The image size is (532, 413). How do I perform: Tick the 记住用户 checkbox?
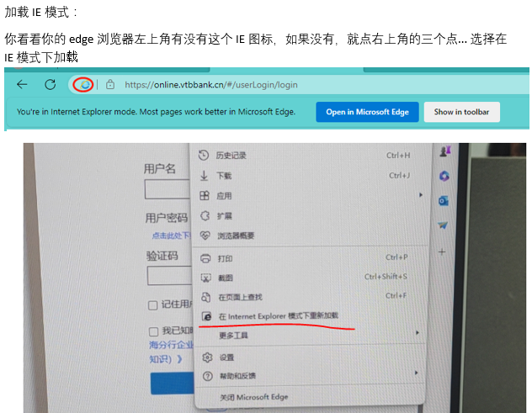coord(153,304)
